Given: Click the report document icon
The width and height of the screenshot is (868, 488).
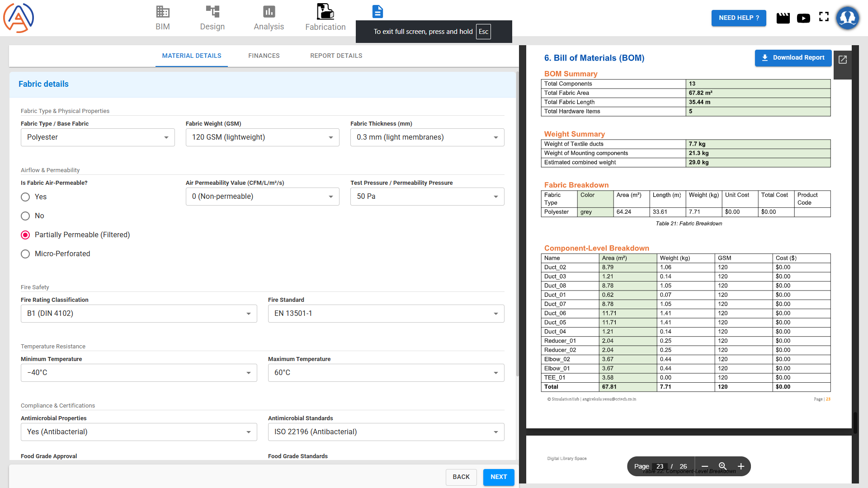Looking at the screenshot, I should (377, 12).
